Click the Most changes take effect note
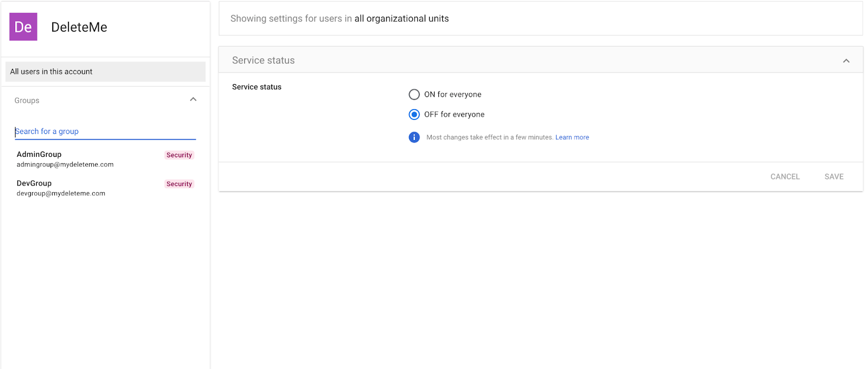 pyautogui.click(x=489, y=137)
